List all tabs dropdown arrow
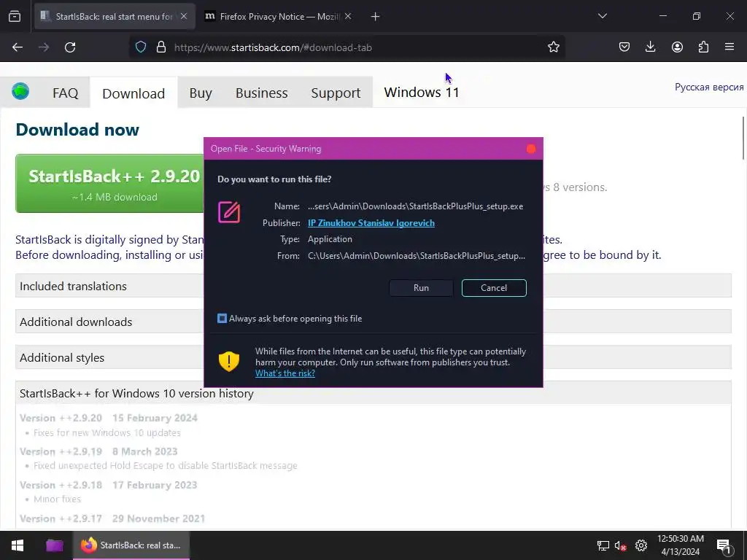Image resolution: width=747 pixels, height=560 pixels. point(602,17)
